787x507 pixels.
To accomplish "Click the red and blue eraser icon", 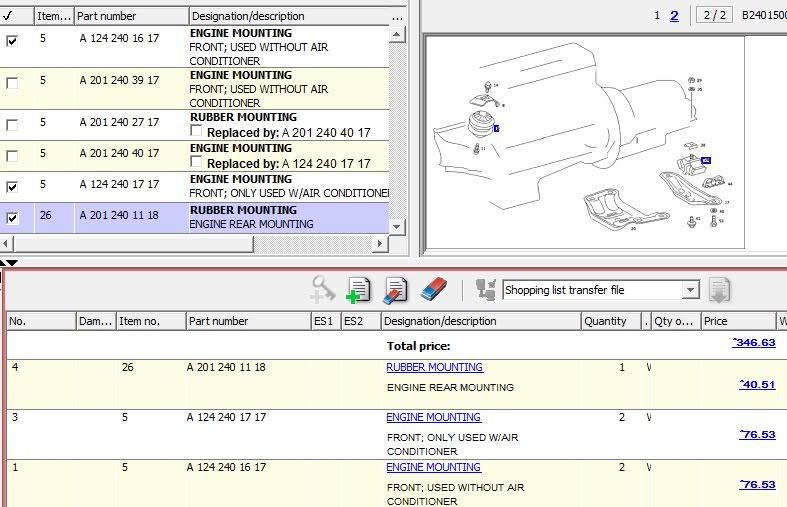I will point(433,290).
